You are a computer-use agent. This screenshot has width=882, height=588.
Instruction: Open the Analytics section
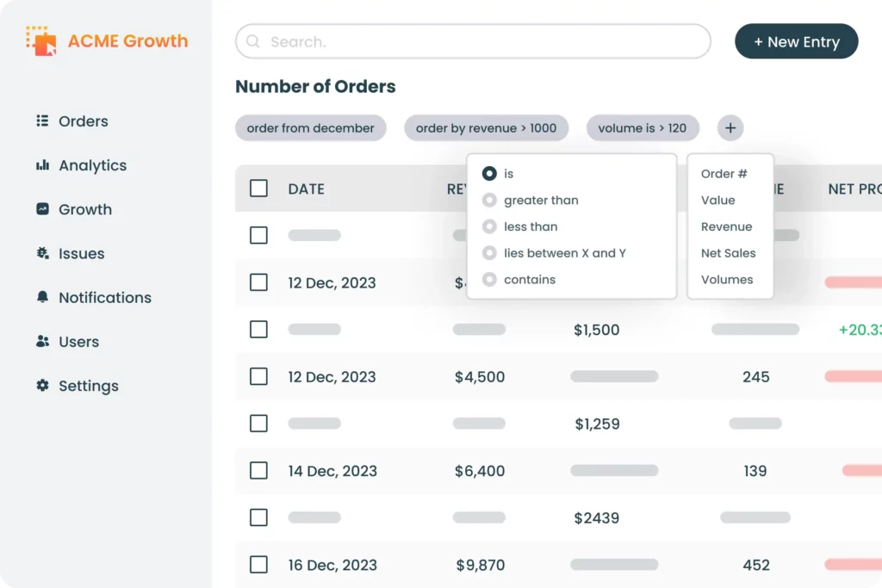[x=91, y=165]
